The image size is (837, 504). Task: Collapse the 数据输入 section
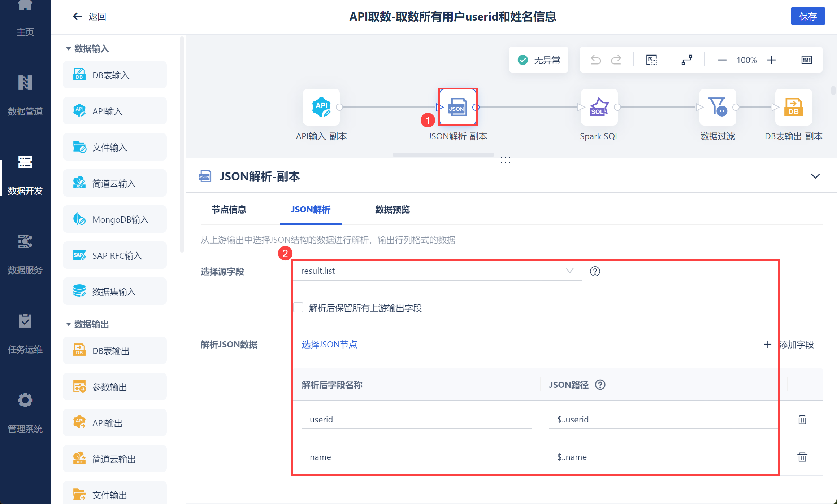(68, 49)
